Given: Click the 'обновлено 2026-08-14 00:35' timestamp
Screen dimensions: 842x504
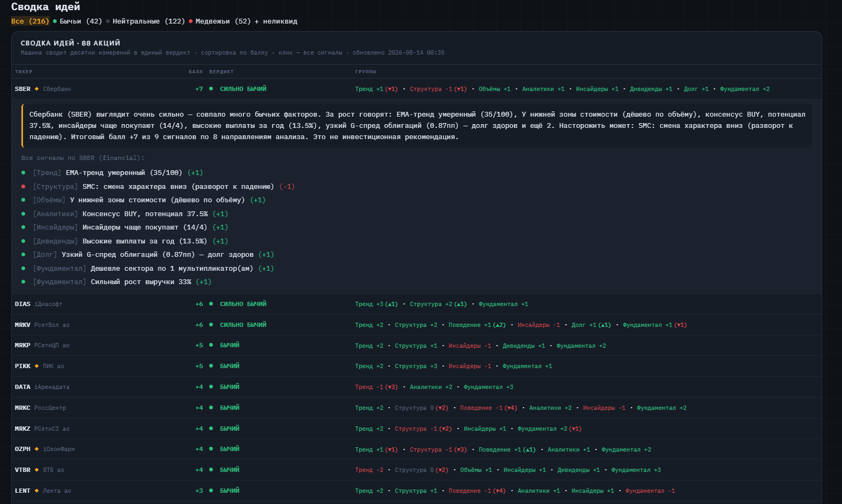Looking at the screenshot, I should pyautogui.click(x=399, y=52).
